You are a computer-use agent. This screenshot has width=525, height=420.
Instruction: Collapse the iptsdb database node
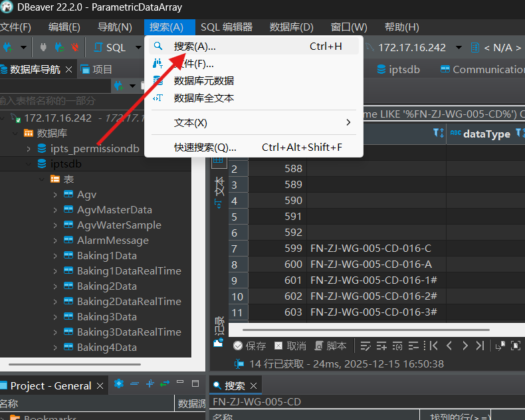point(29,164)
